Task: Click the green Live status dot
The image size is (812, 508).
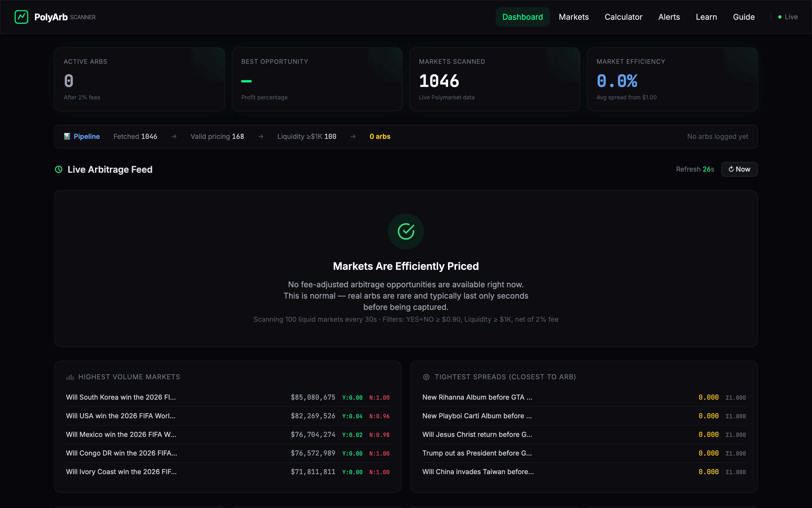Action: pos(780,17)
